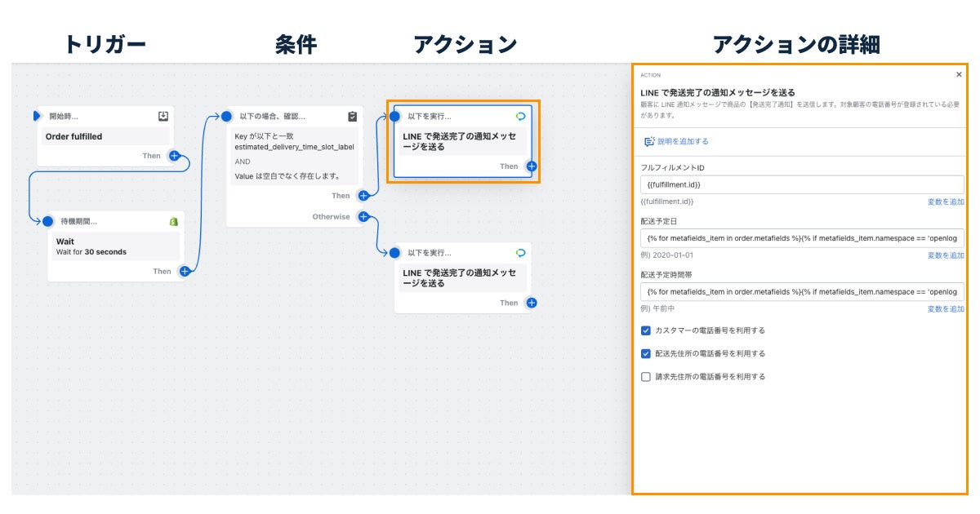The width and height of the screenshot is (980, 514).
Task: Enable 請求先住所の電話番号を利用する
Action: [644, 376]
